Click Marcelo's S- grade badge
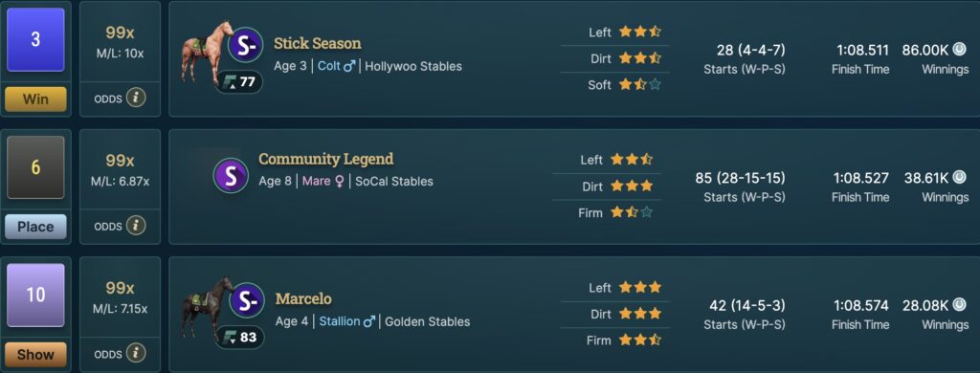The height and width of the screenshot is (373, 980). pyautogui.click(x=247, y=301)
